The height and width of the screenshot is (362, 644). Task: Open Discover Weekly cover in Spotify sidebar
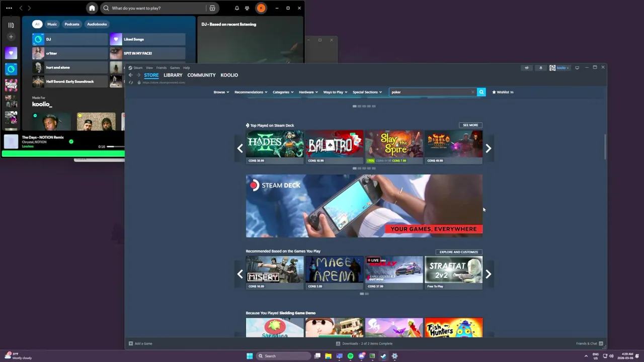click(x=11, y=85)
